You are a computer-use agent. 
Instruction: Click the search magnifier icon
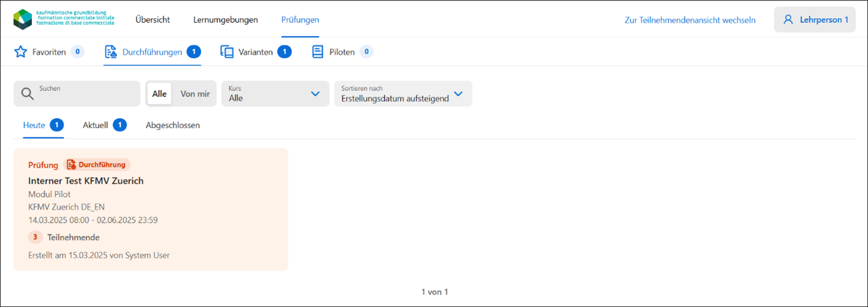[x=28, y=94]
